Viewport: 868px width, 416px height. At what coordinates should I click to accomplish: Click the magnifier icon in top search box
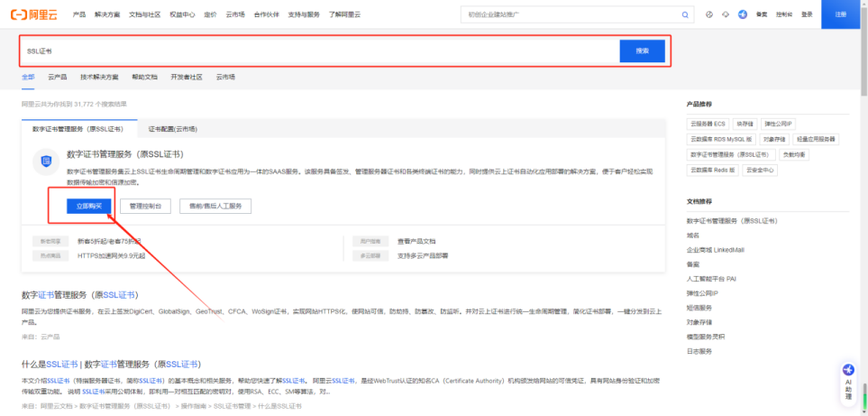(685, 15)
